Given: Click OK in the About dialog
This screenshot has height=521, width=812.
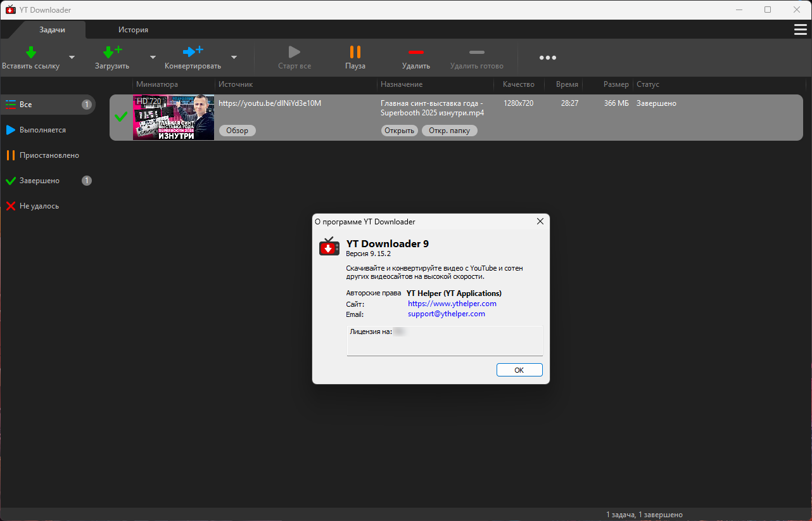Looking at the screenshot, I should [519, 370].
